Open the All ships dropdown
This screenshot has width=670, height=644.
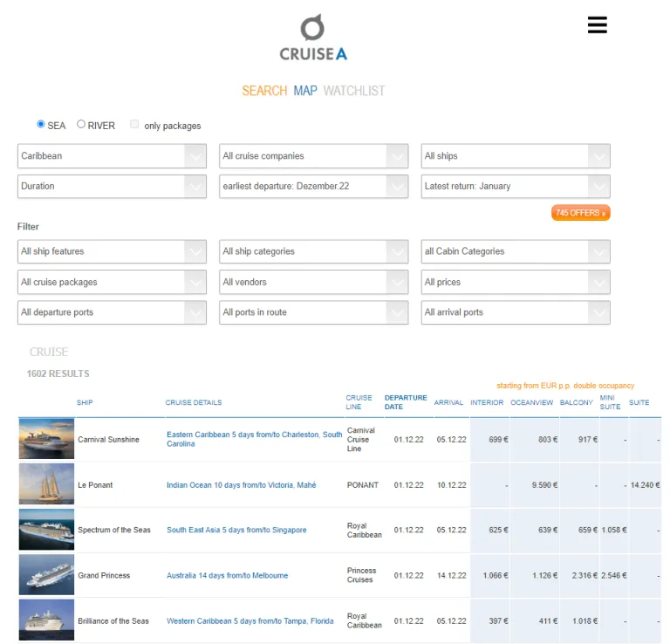point(516,156)
